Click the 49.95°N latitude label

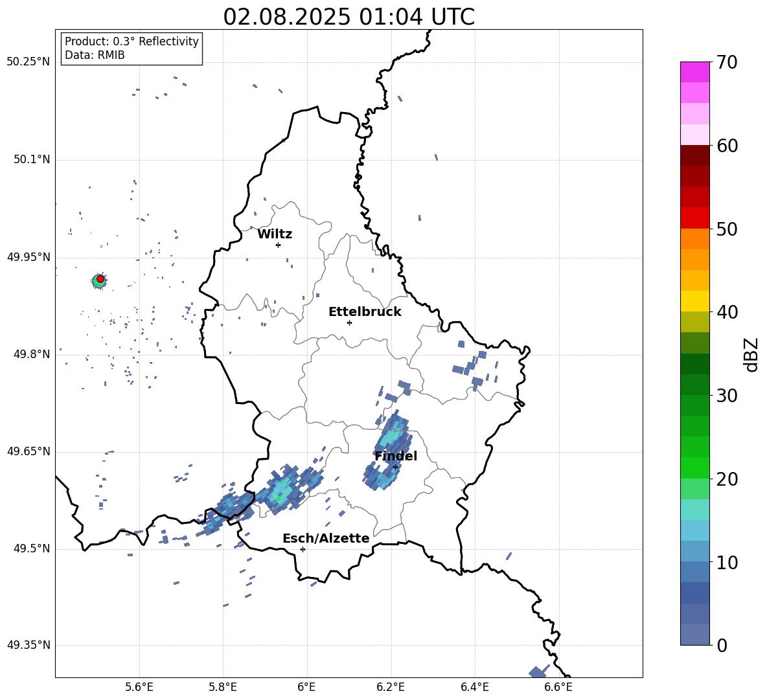coord(29,257)
